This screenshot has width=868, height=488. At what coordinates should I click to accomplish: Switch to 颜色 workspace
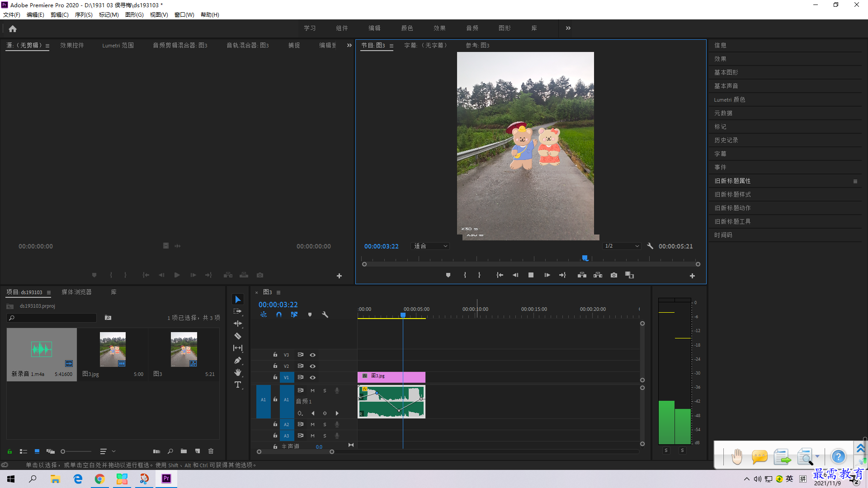pos(407,28)
